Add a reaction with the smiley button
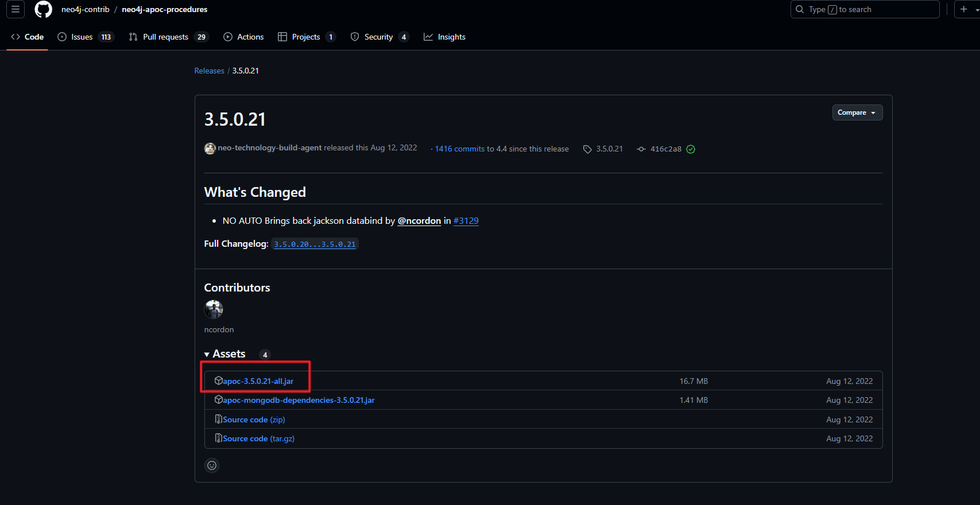The width and height of the screenshot is (980, 505). [x=212, y=465]
